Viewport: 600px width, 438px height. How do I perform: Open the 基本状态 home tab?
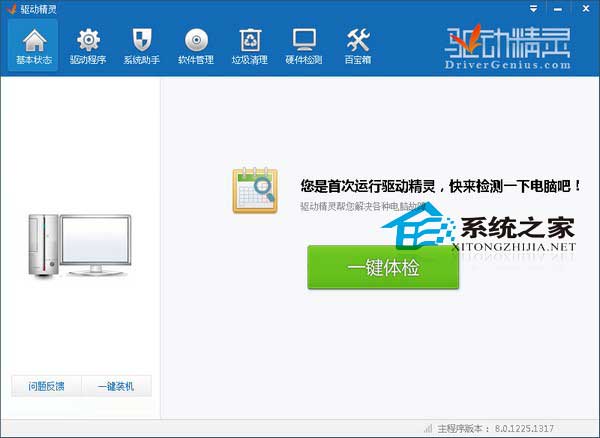tap(34, 46)
